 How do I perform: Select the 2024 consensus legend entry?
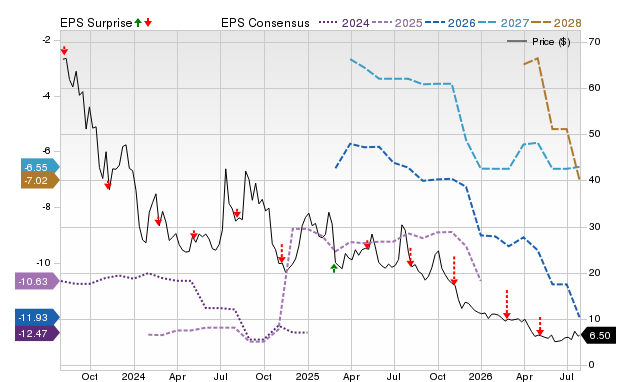(344, 23)
